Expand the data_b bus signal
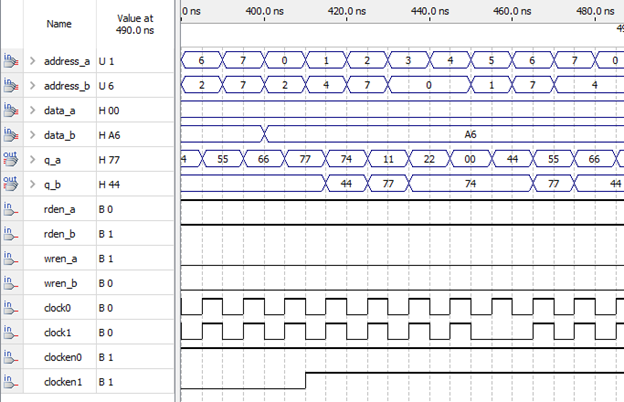Image resolution: width=624 pixels, height=402 pixels. tap(33, 135)
